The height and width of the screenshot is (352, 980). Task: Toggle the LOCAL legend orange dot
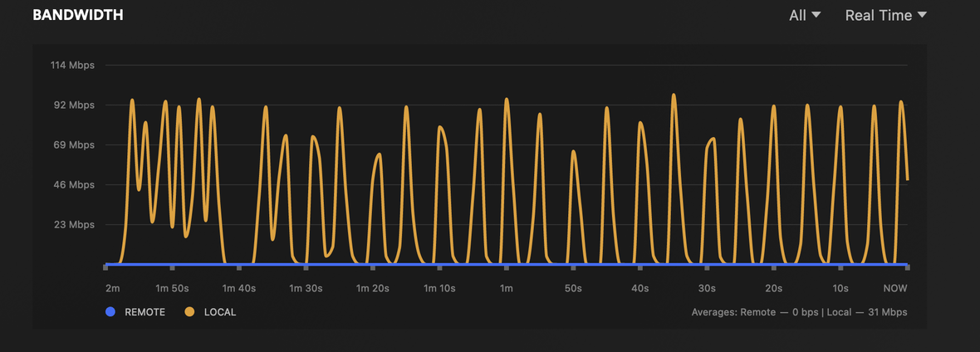point(190,312)
